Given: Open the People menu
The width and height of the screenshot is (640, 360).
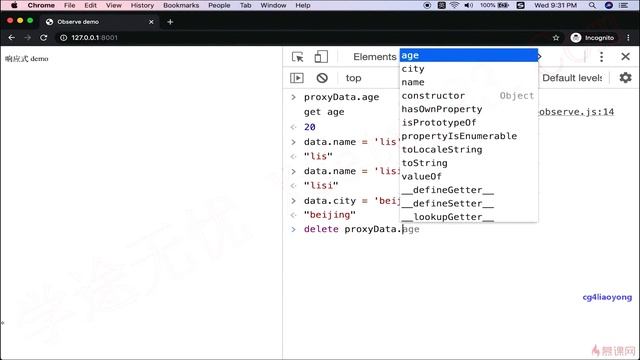Looking at the screenshot, I should pyautogui.click(x=219, y=5).
